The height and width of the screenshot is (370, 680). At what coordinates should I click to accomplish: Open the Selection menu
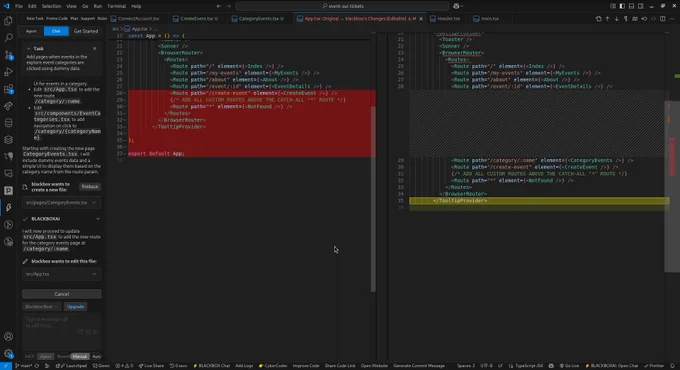click(51, 6)
